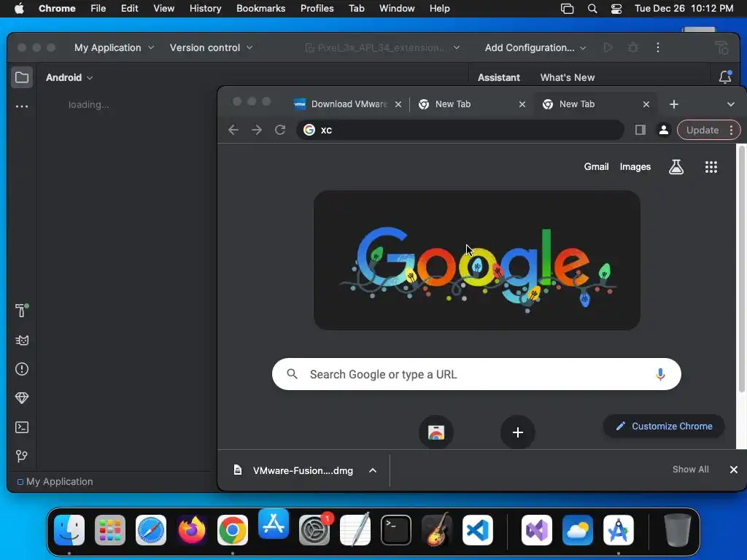The width and height of the screenshot is (747, 560).
Task: Go forward in Chrome navigation
Action: coord(257,130)
